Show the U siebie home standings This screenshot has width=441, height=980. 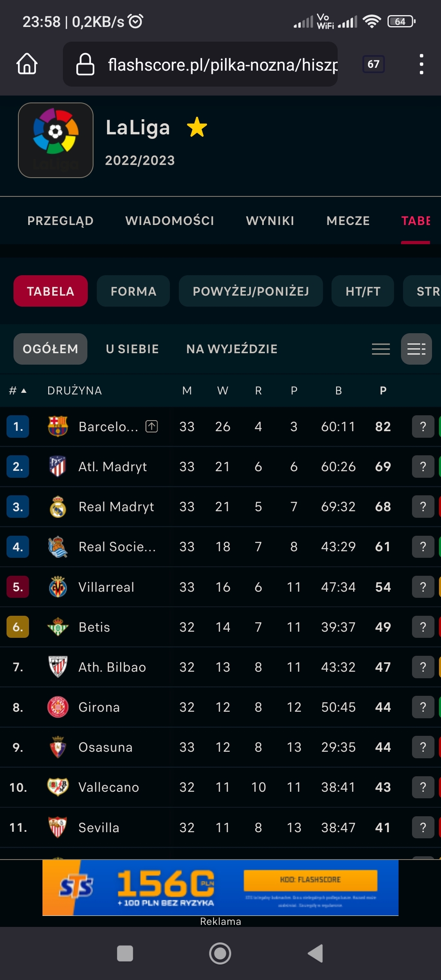(132, 349)
